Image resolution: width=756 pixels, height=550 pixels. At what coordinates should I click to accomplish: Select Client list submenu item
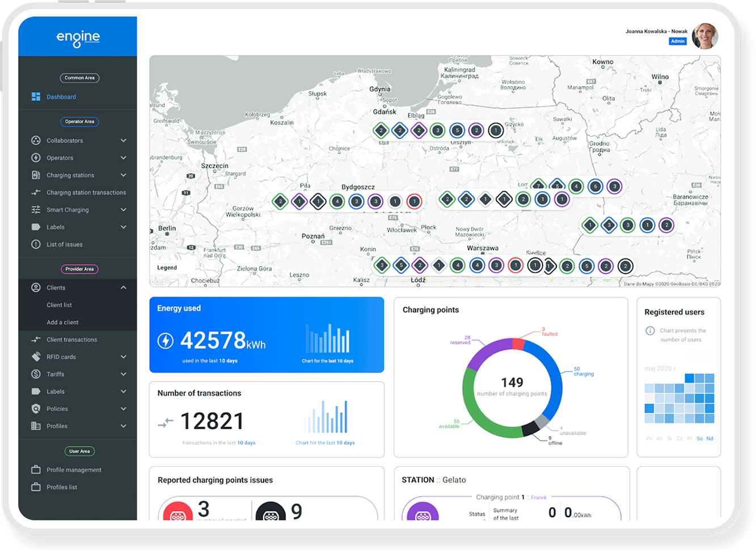(x=59, y=305)
